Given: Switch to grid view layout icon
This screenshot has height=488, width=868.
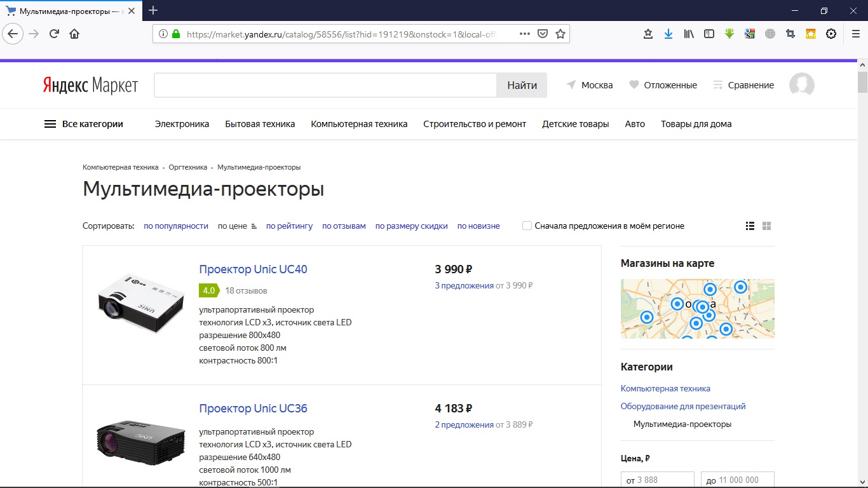Looking at the screenshot, I should point(766,226).
